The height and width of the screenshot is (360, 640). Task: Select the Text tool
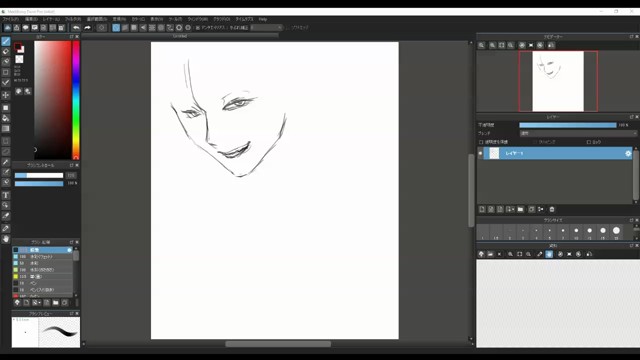click(6, 195)
